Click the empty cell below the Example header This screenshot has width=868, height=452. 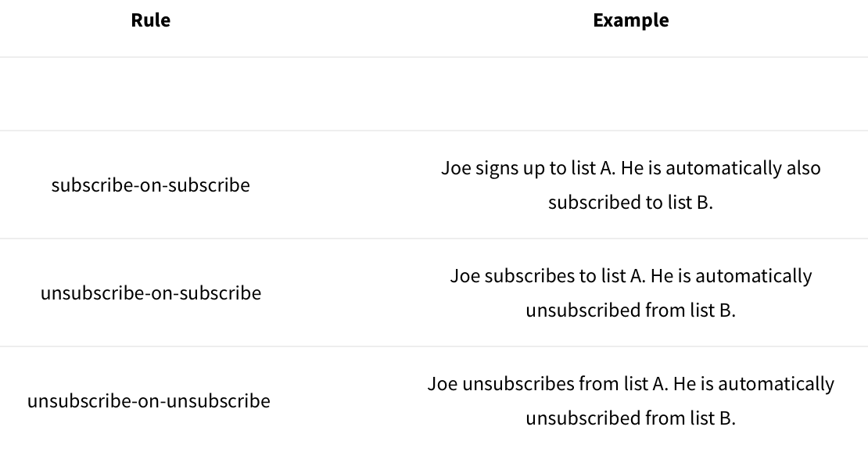(630, 94)
